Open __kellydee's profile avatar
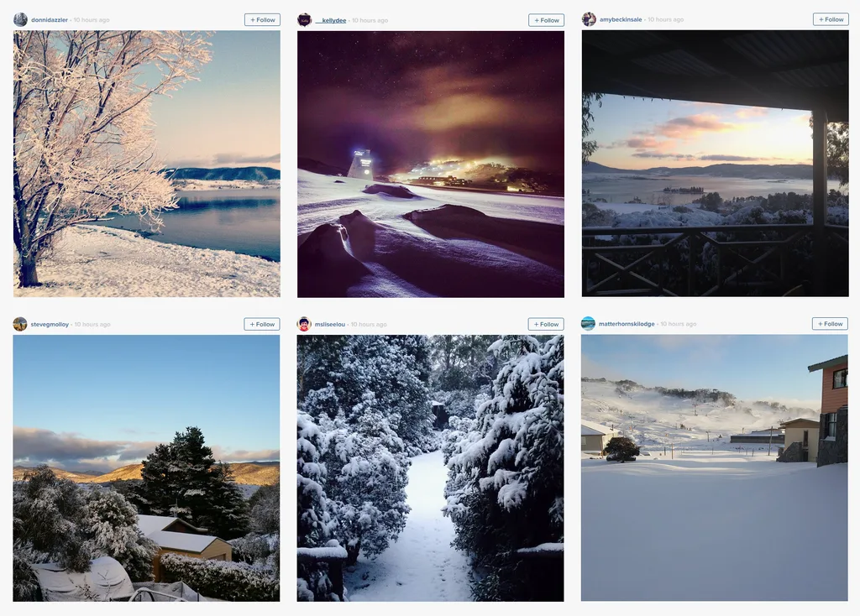The image size is (860, 616). [x=304, y=20]
